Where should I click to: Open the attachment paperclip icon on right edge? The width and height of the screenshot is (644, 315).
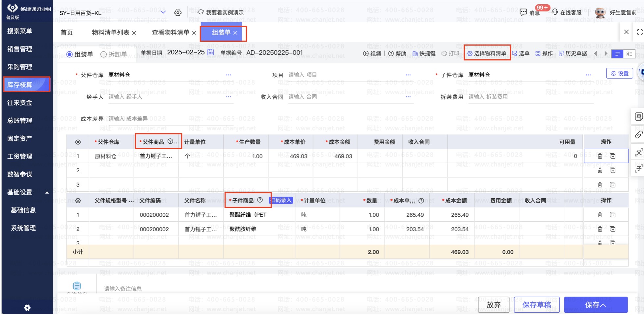tap(639, 135)
